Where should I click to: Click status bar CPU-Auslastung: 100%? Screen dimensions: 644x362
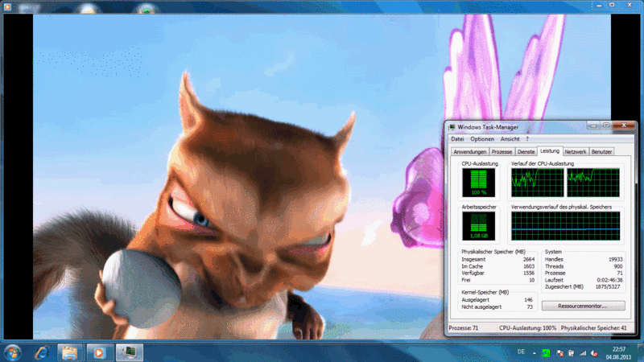527,328
